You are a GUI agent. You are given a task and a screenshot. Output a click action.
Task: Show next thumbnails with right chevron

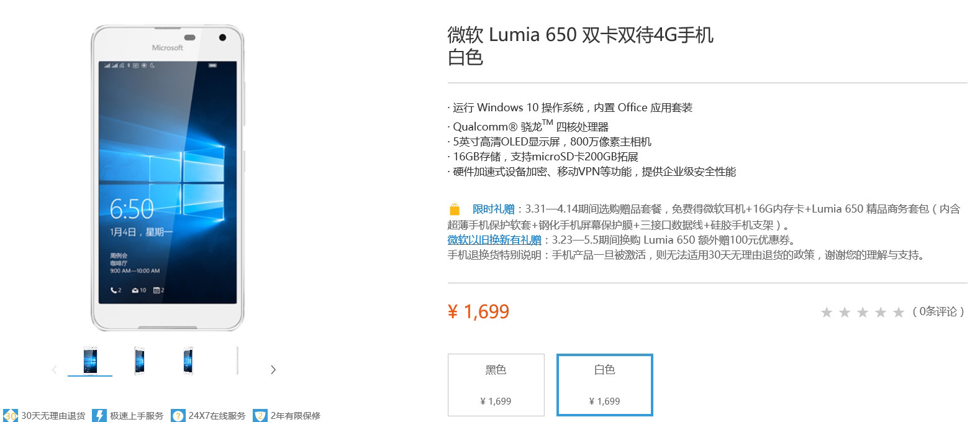click(x=273, y=370)
